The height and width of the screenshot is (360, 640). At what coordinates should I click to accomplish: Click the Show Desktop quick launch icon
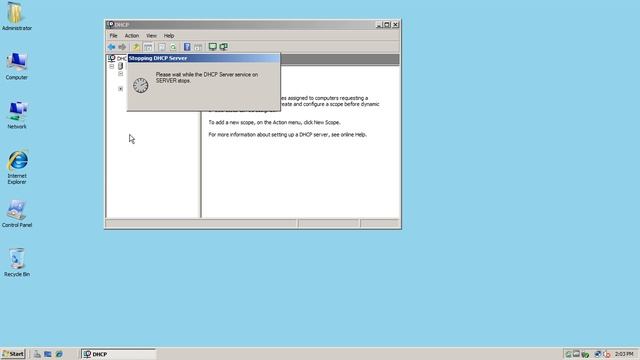(x=48, y=354)
